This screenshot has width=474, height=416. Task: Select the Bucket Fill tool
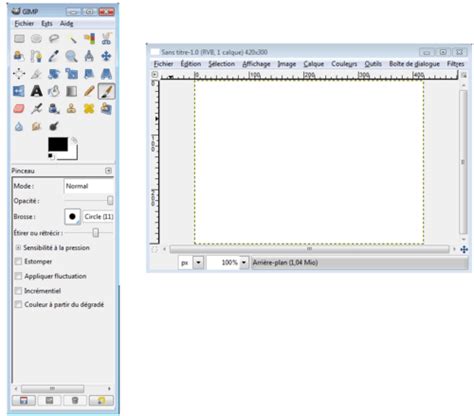point(54,91)
